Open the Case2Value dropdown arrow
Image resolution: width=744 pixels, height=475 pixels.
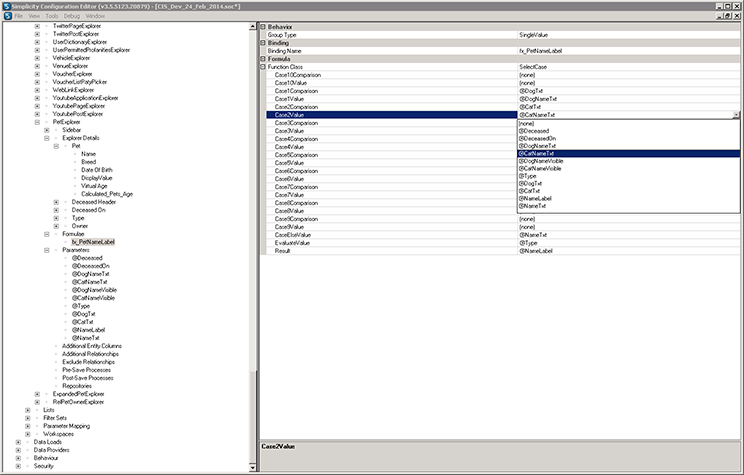pyautogui.click(x=736, y=115)
